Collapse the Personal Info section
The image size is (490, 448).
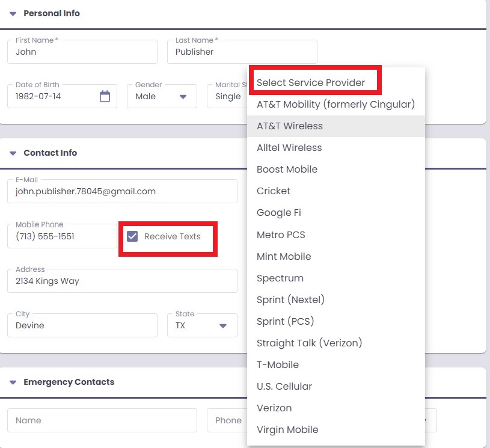13,14
